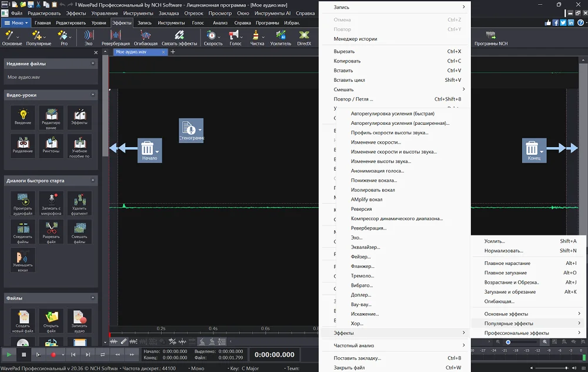Viewport: 588px width, 372px height.
Task: Expand the record button dropdown arrow
Action: pos(62,355)
